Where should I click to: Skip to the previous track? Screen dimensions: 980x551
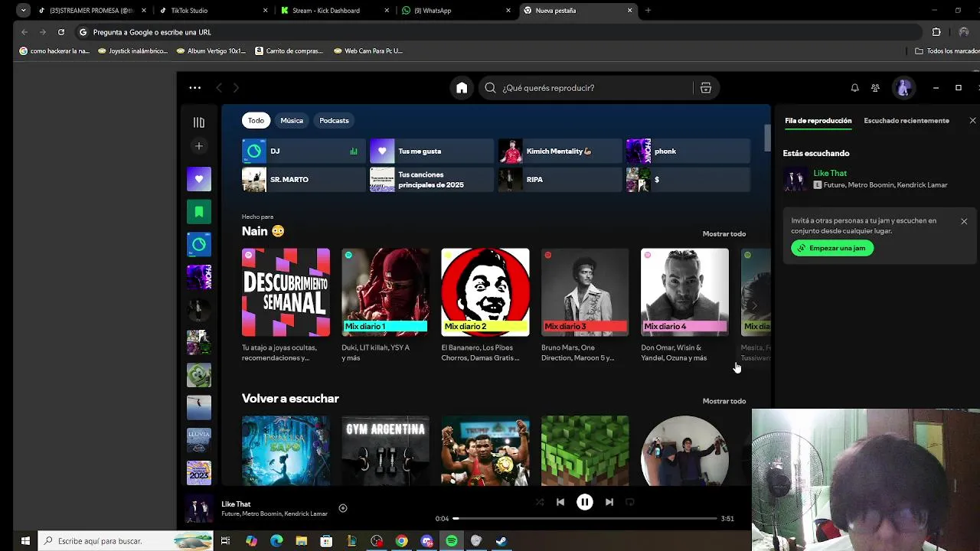tap(560, 502)
